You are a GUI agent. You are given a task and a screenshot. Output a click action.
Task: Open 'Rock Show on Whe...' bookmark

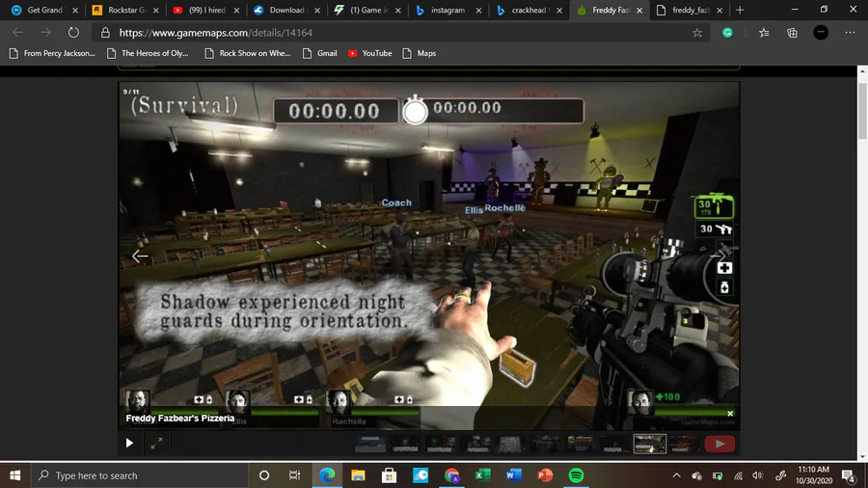pyautogui.click(x=248, y=53)
